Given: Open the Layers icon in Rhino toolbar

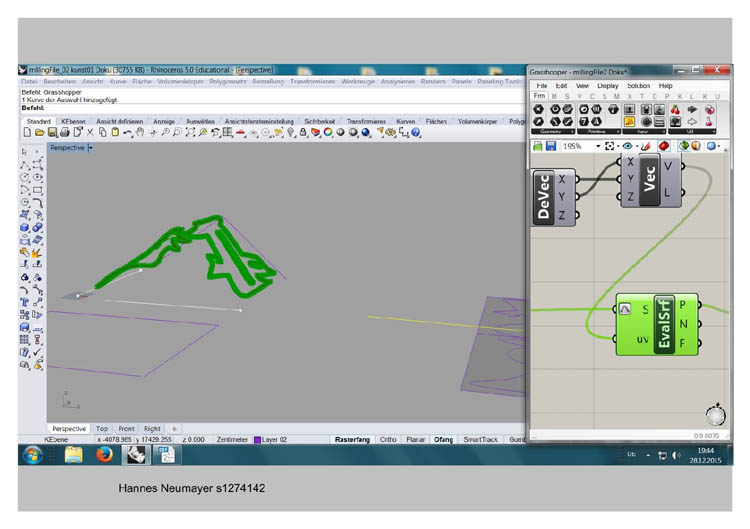Looking at the screenshot, I should (316, 132).
